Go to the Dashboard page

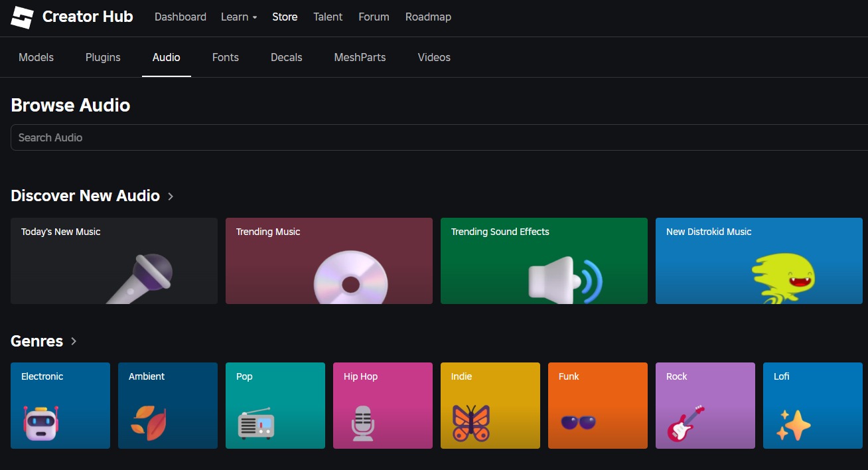(x=180, y=17)
